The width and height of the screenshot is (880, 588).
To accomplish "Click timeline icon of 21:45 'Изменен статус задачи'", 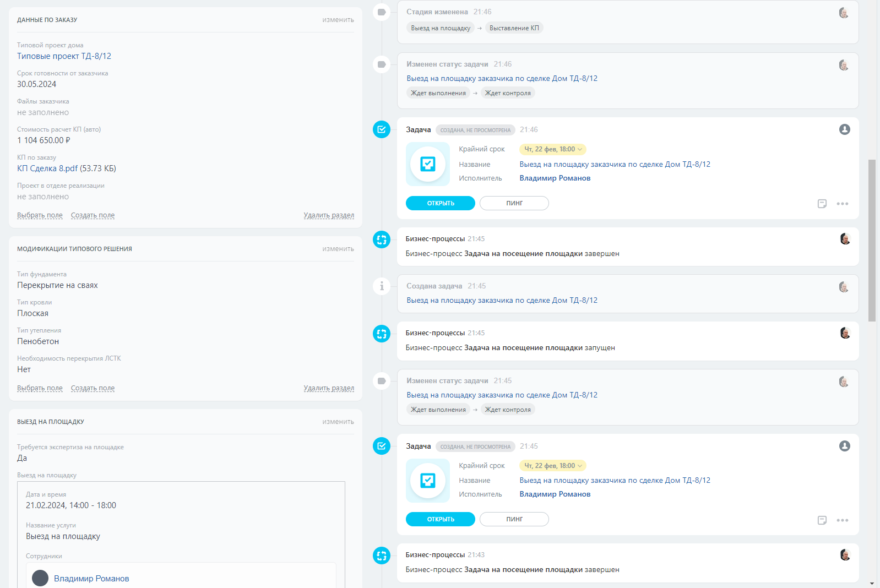I will pos(382,381).
